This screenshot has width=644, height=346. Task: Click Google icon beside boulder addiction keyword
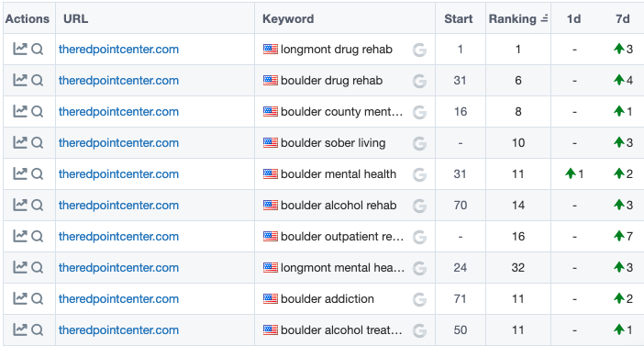[419, 299]
